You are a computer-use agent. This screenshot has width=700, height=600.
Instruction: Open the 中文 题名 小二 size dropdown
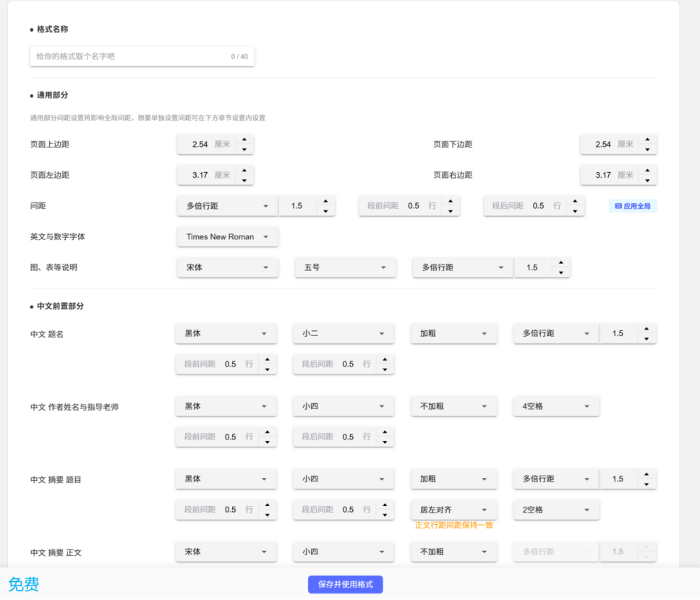[343, 333]
